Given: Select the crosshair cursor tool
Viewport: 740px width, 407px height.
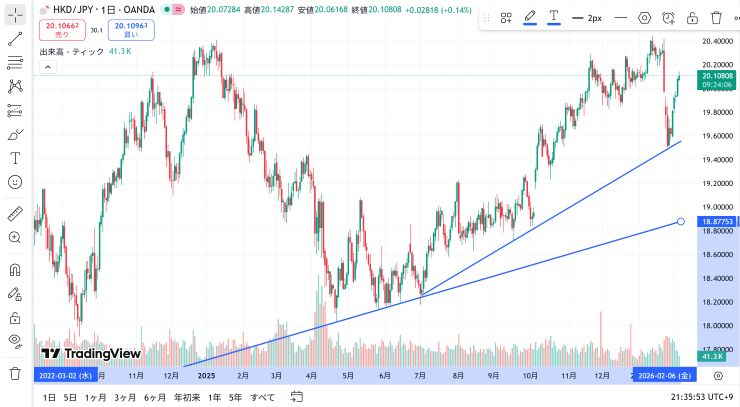Looking at the screenshot, I should click(x=15, y=16).
